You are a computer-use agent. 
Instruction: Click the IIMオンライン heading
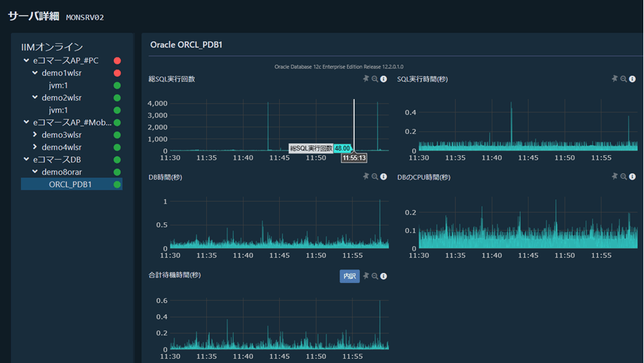tap(52, 47)
